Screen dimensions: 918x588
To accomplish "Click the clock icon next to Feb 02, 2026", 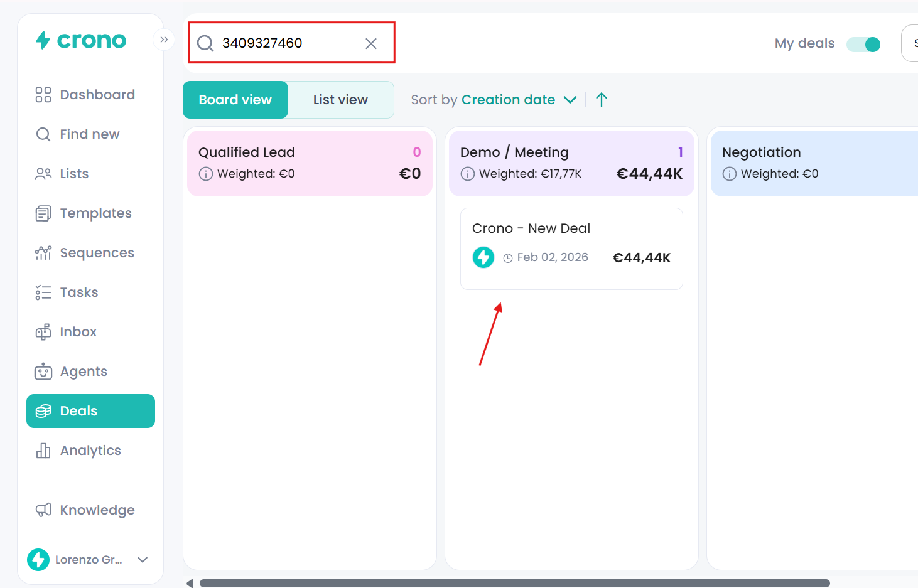I will (508, 258).
